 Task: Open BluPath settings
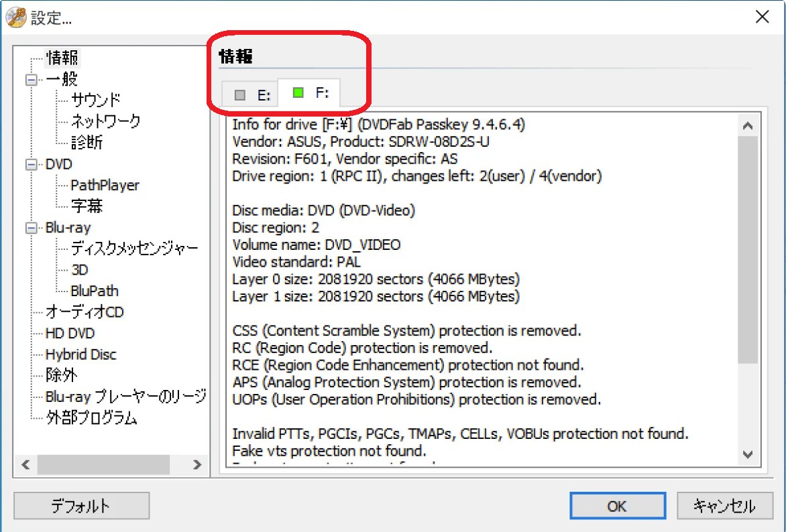tap(95, 291)
